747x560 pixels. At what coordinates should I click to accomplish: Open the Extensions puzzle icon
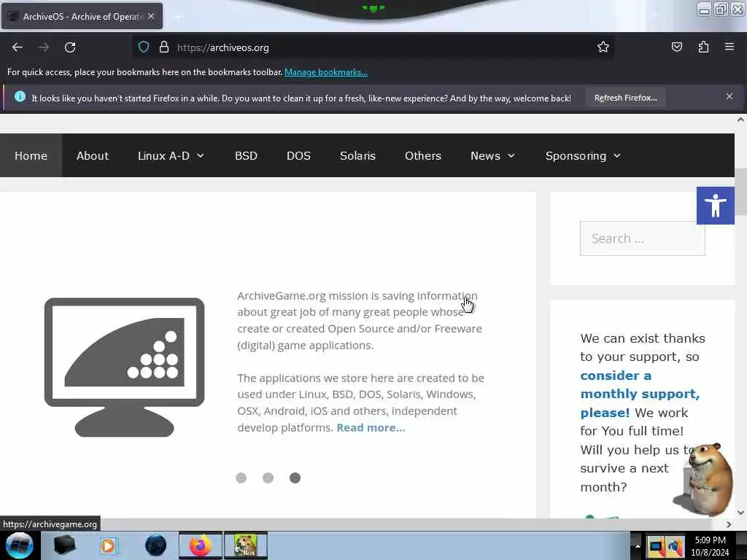[703, 47]
